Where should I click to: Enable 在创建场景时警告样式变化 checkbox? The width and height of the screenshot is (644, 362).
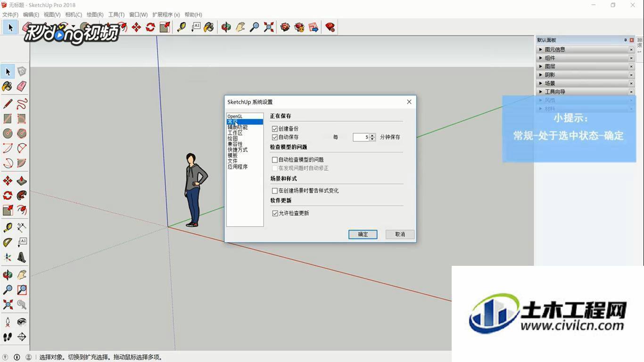[275, 191]
